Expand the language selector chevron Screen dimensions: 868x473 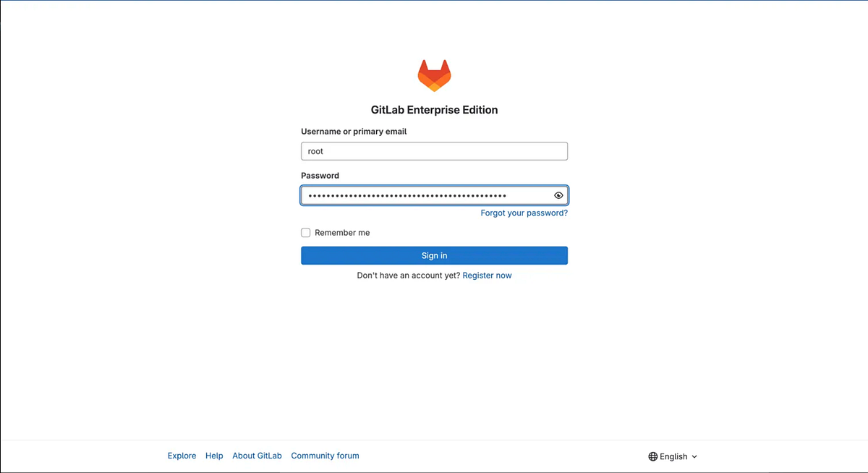(694, 456)
